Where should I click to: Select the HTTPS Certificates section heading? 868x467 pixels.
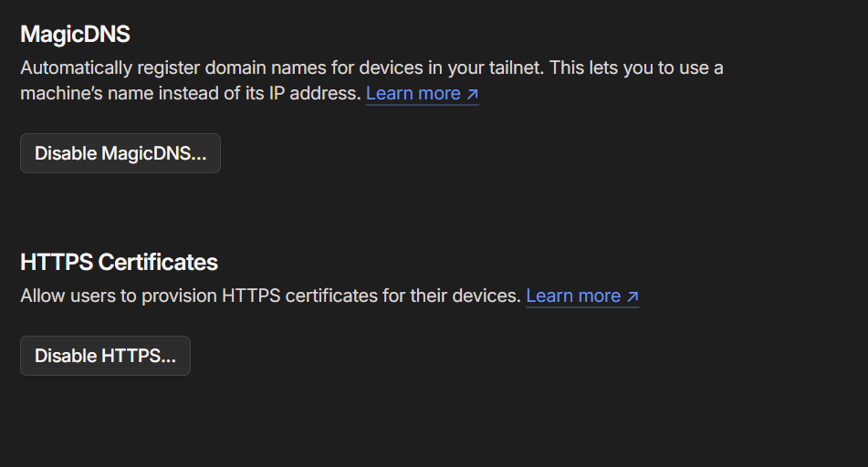point(119,263)
